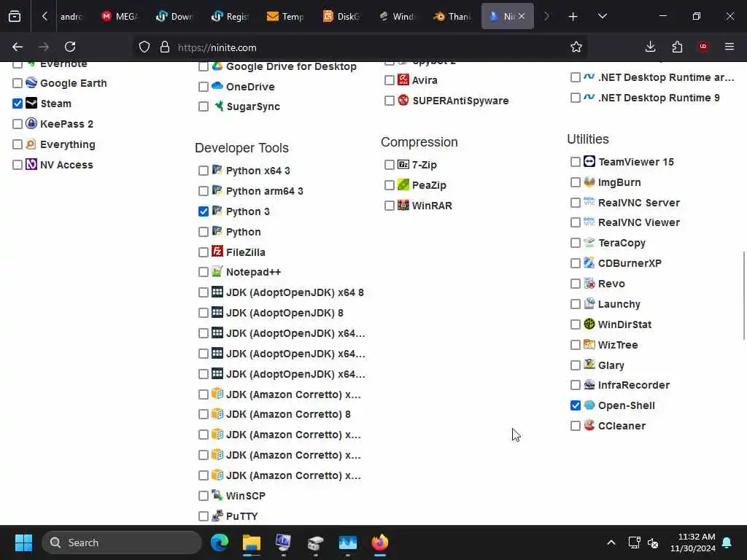This screenshot has height=560, width=747.
Task: Click the Glary label
Action: [611, 365]
